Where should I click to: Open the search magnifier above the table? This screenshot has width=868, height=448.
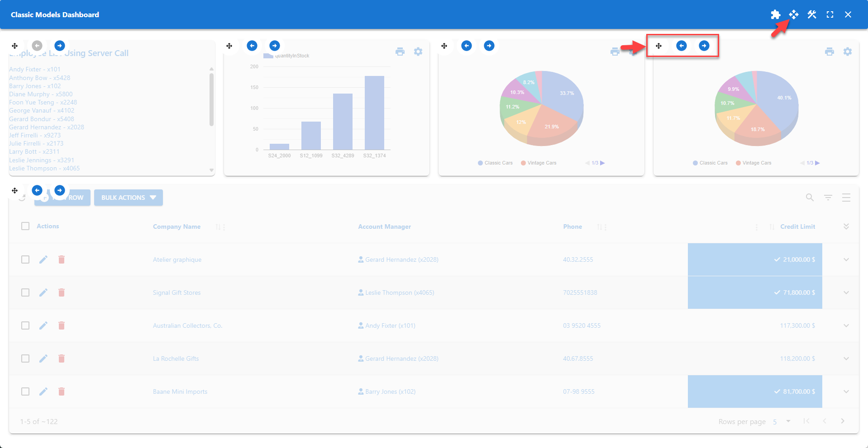[810, 198]
